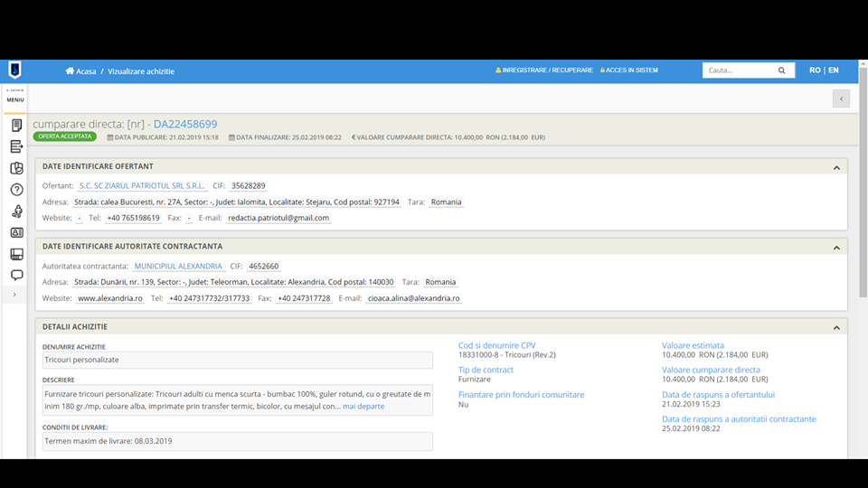The width and height of the screenshot is (868, 488).
Task: Click the person figure sidebar icon
Action: coord(16,211)
